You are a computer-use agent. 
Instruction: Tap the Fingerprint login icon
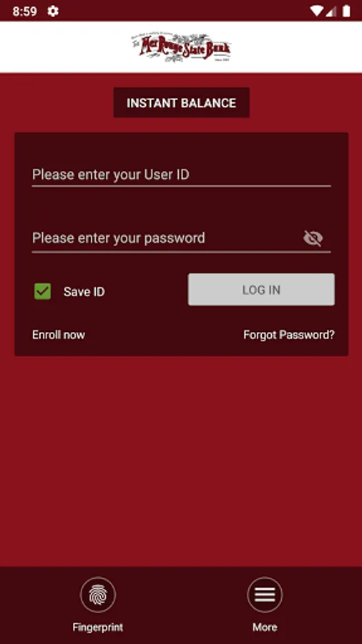(98, 595)
